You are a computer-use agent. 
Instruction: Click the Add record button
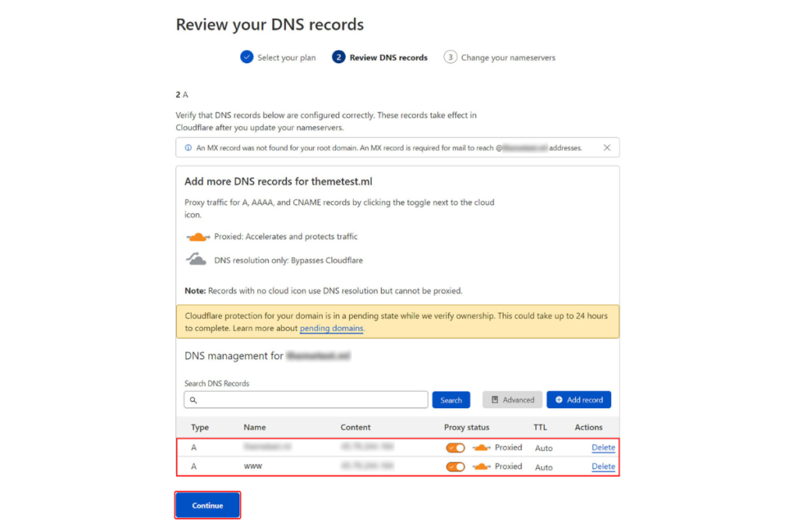click(579, 400)
